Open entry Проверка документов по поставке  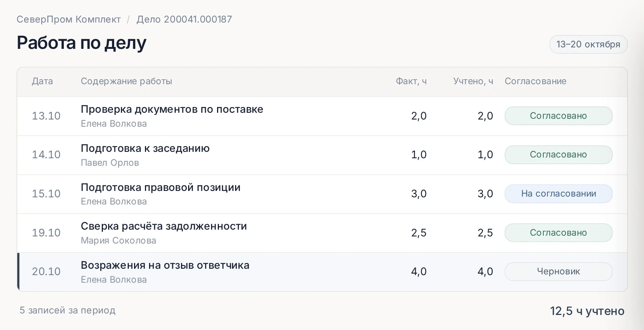[x=172, y=109]
